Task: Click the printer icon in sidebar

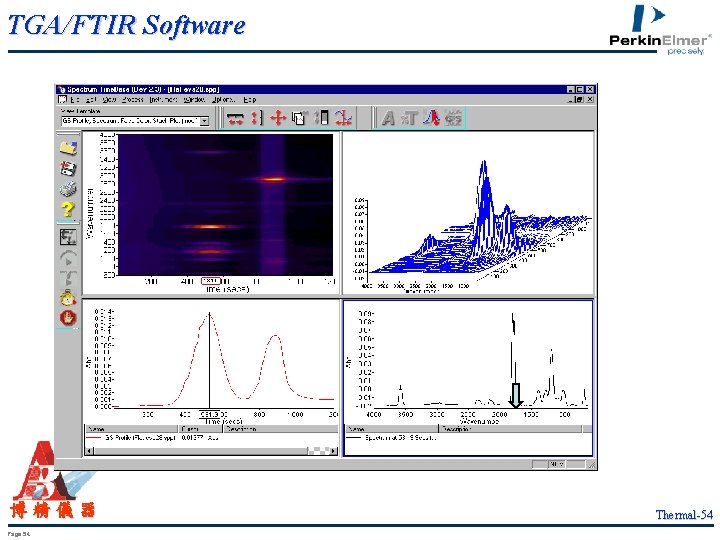Action: 68,189
